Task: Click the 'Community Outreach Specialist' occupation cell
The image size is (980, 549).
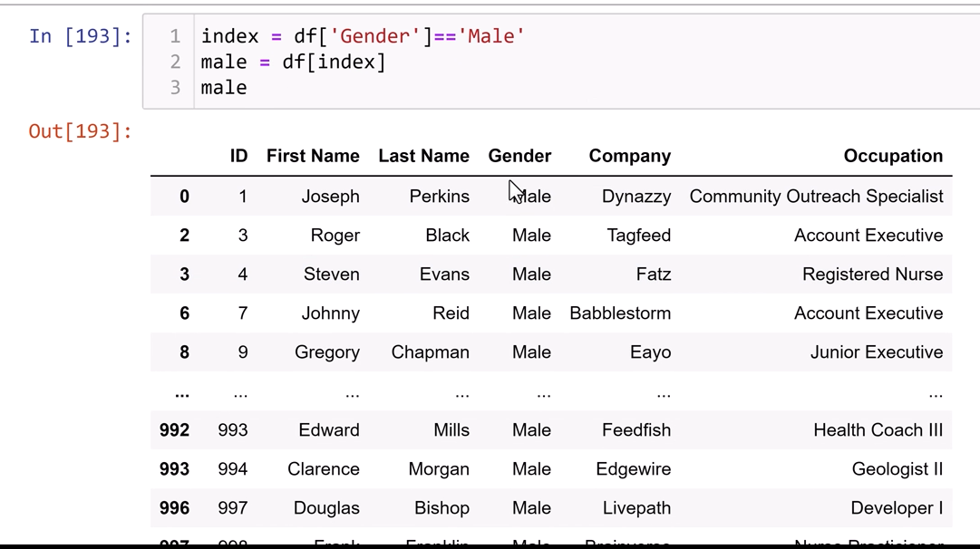Action: click(x=816, y=197)
